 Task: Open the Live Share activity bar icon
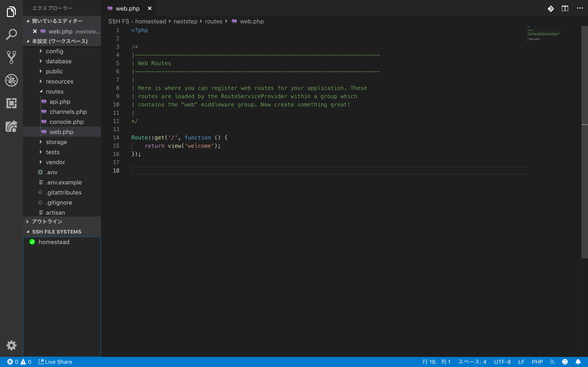11,126
